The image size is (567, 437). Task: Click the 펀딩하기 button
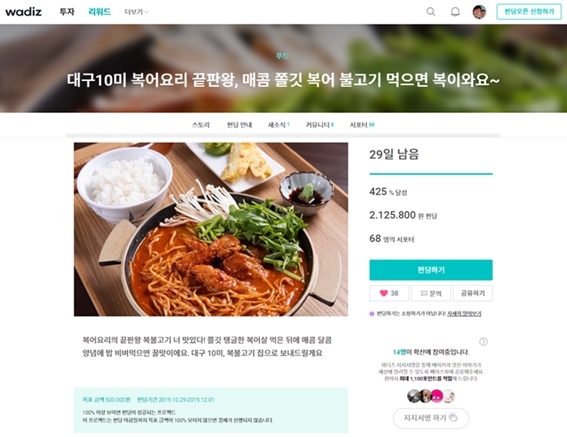pos(431,270)
